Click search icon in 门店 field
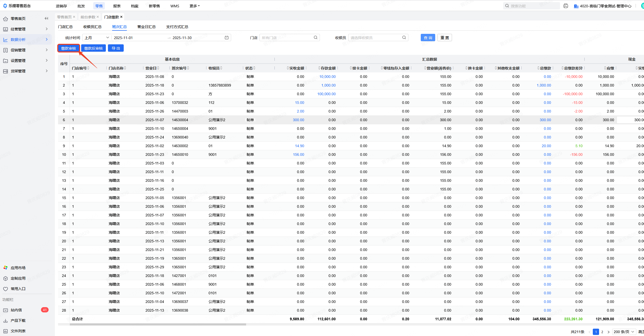The height and width of the screenshot is (336, 644). point(315,38)
